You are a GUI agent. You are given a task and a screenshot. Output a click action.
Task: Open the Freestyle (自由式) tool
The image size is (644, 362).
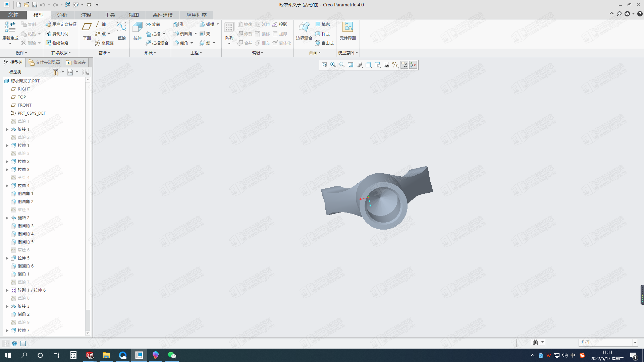(x=325, y=43)
